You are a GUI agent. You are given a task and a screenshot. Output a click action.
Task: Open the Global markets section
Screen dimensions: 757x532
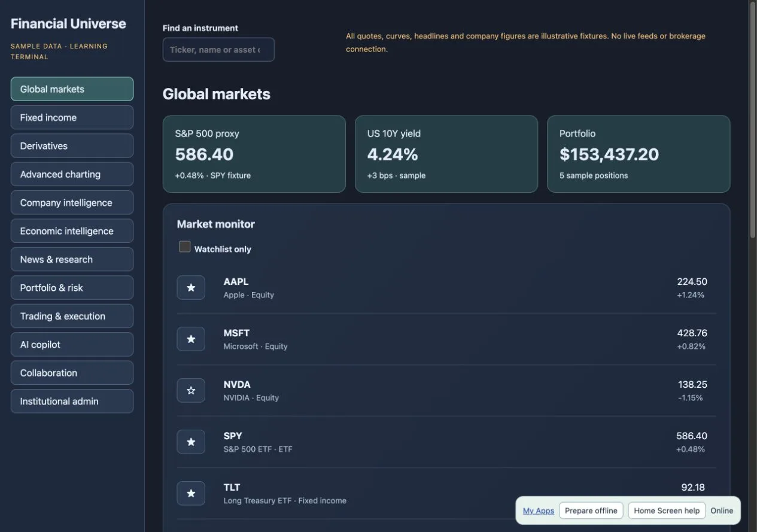click(72, 89)
